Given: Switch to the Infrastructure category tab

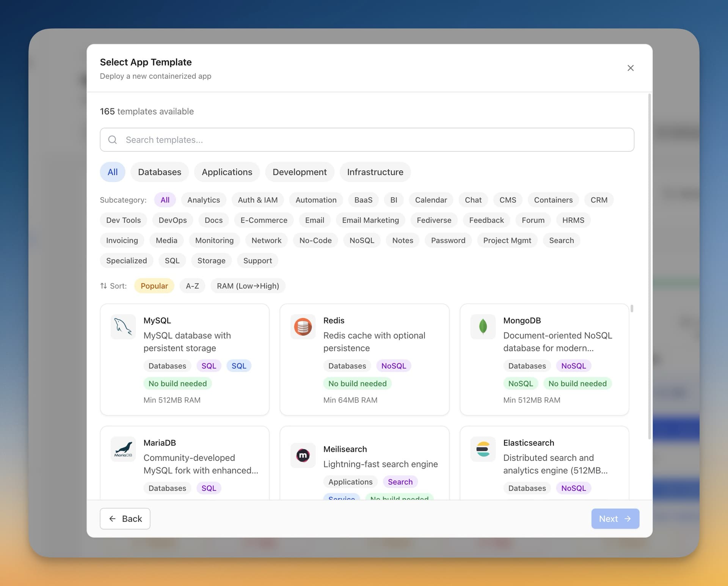Looking at the screenshot, I should click(x=375, y=172).
